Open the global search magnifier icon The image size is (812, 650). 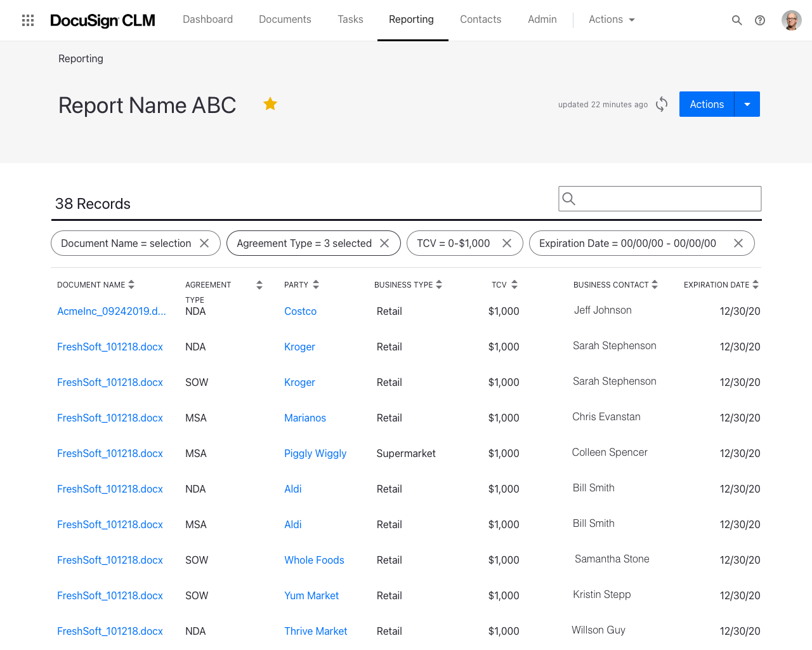click(x=737, y=20)
